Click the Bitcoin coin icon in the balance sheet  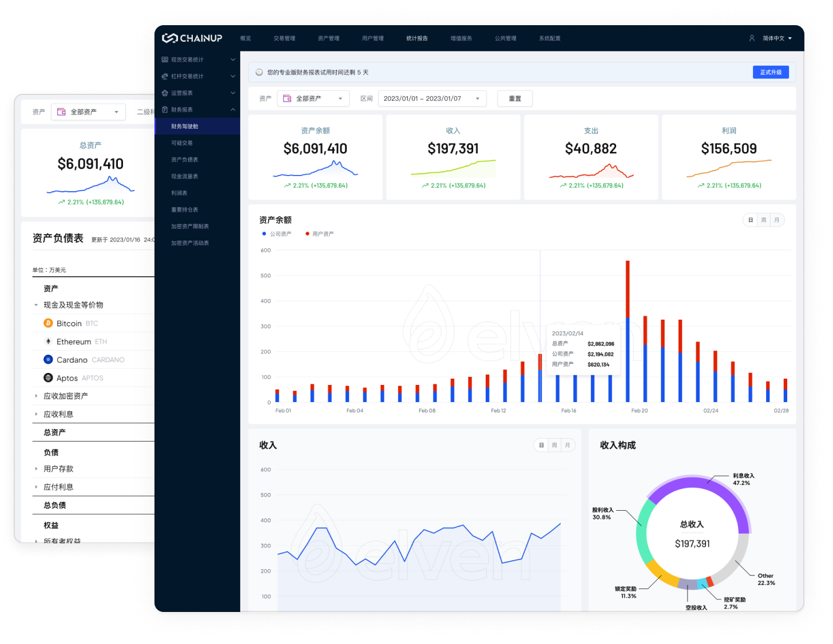(48, 323)
